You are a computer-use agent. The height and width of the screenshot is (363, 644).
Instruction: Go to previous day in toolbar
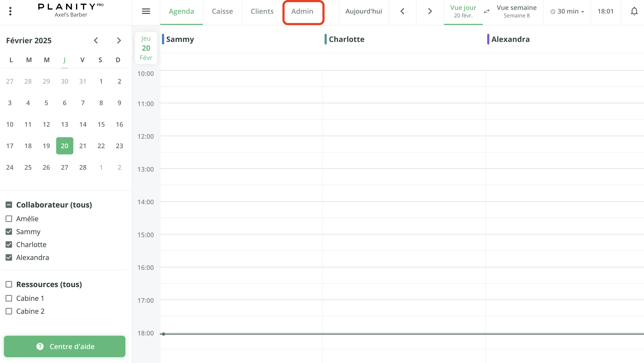(402, 11)
